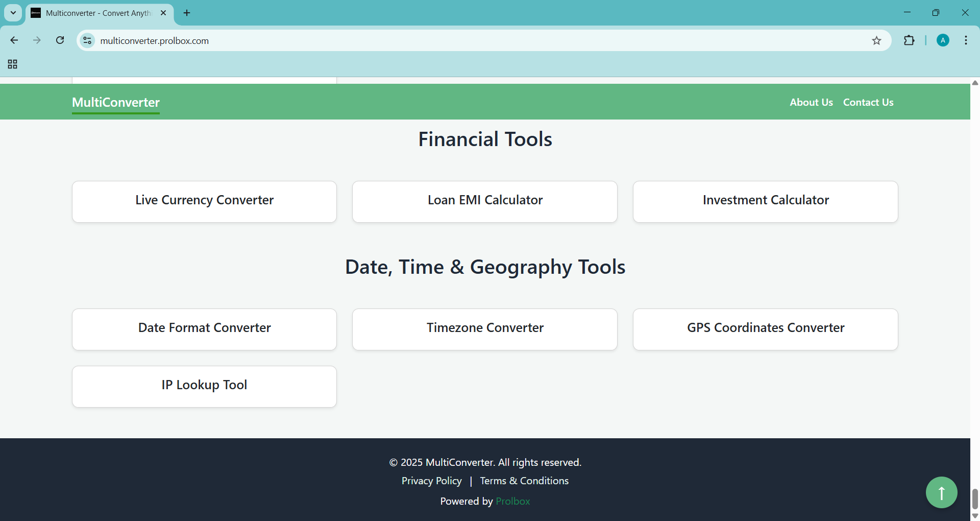
Task: Launch the Loan EMI Calculator
Action: (x=484, y=201)
